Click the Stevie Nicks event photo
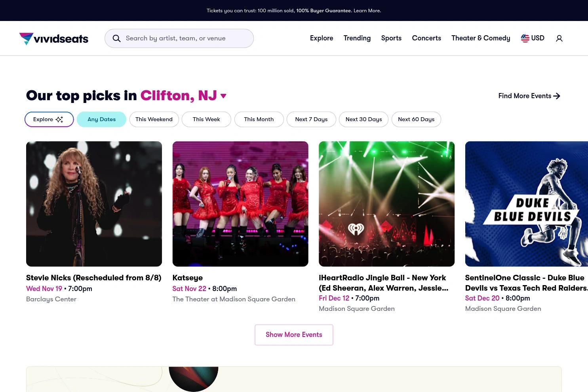Screen dimensions: 588x392 tap(94, 204)
